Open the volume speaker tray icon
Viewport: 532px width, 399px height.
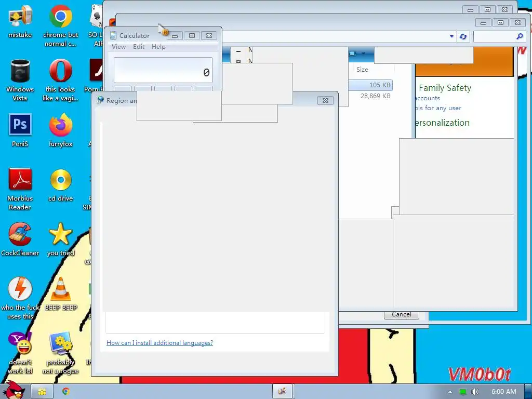[475, 392]
